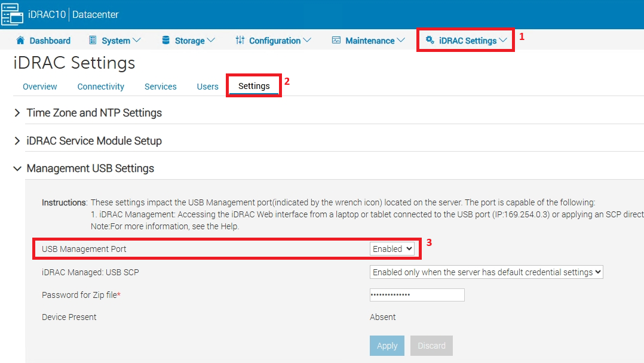Open the Storage dropdown chevron
644x363 pixels.
[211, 40]
